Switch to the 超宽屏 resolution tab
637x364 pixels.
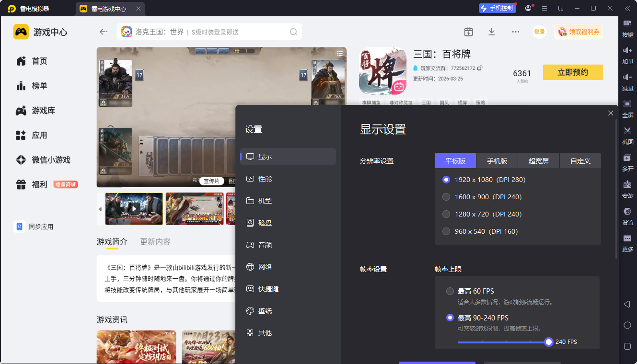coord(539,161)
